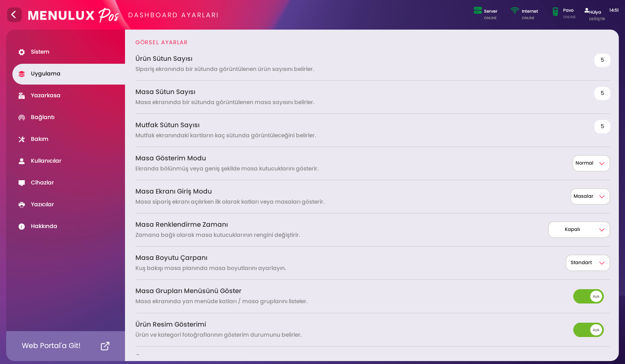Toggle Masa Grupları Menüsünü Göster switch
The width and height of the screenshot is (625, 364).
(x=588, y=296)
